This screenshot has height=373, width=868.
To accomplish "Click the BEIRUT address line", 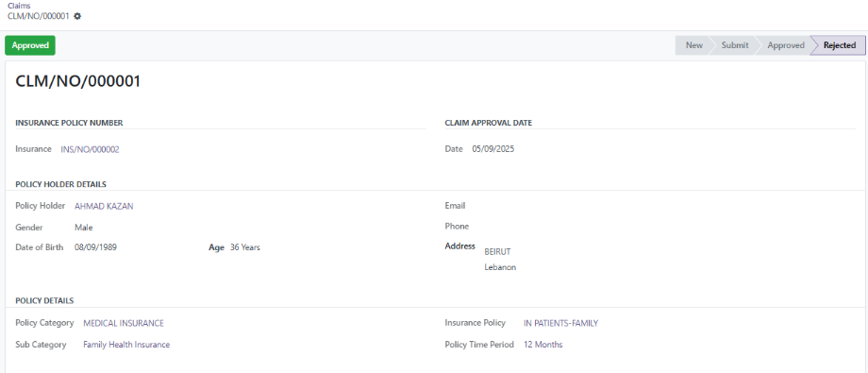I will (497, 251).
